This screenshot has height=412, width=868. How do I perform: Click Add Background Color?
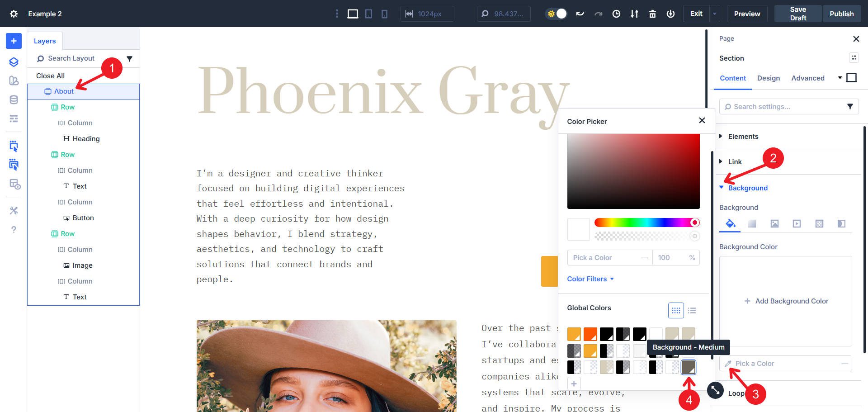[x=786, y=301]
